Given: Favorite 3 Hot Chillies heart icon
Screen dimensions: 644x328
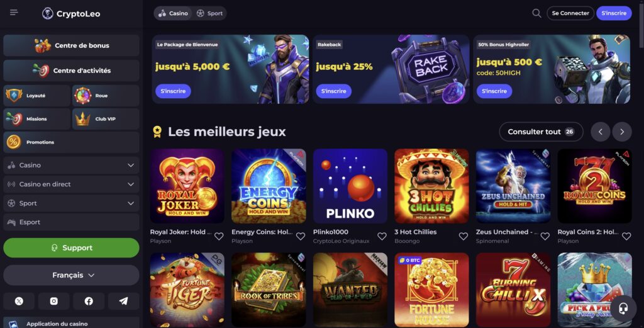Looking at the screenshot, I should [x=464, y=236].
